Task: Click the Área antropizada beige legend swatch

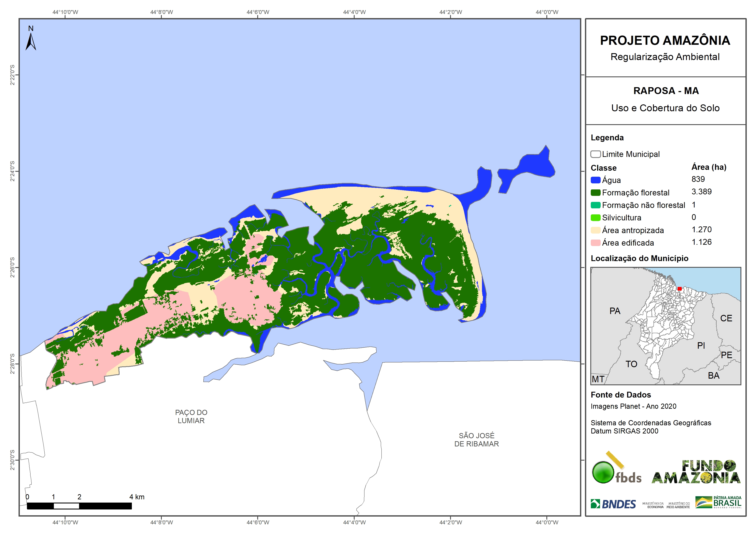Action: pyautogui.click(x=595, y=230)
